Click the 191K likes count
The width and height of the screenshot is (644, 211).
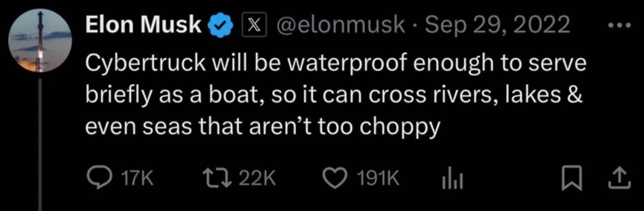[378, 179]
